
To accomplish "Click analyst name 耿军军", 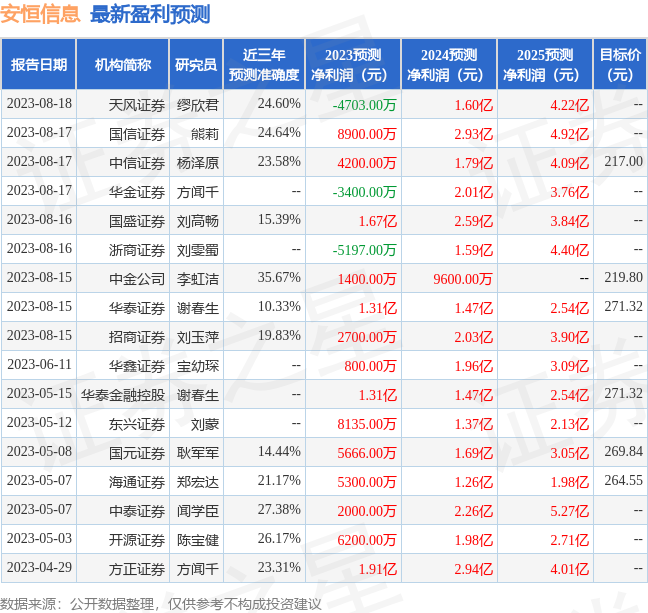I will point(198,453).
